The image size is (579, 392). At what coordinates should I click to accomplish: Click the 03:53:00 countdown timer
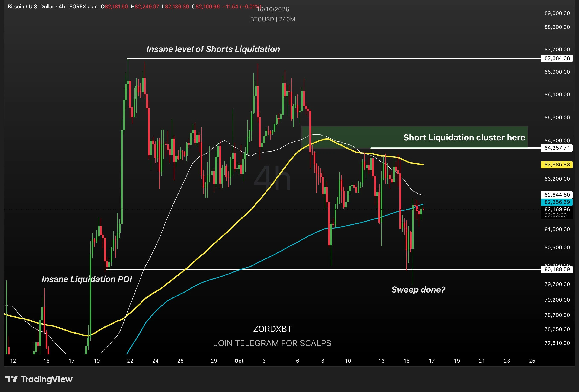click(555, 215)
